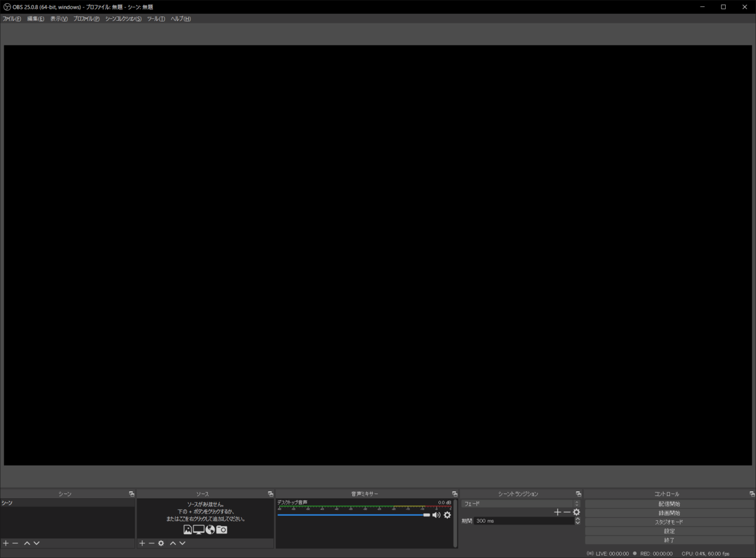Pop out the 音声ミキサー dock panel

(454, 494)
